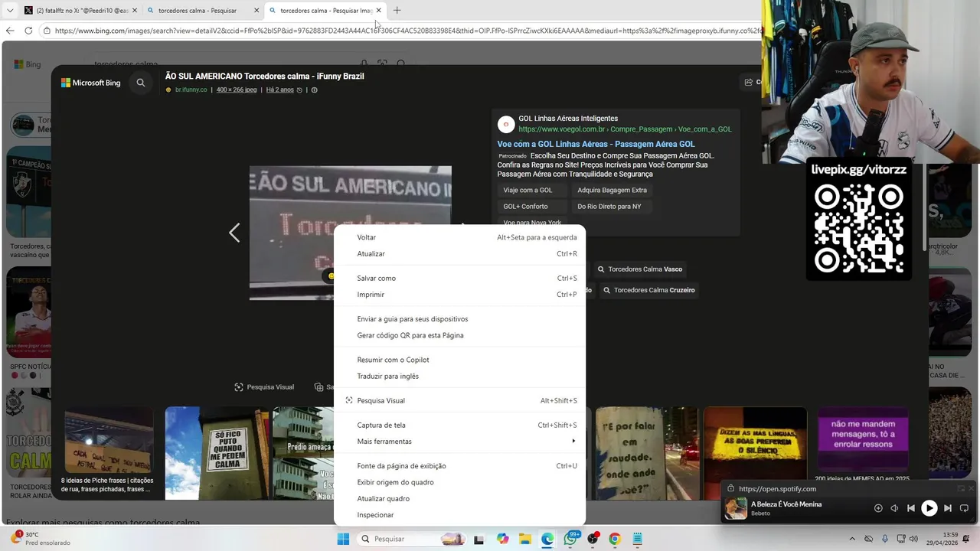Choose Atualizar quadro menu entry

point(459,498)
